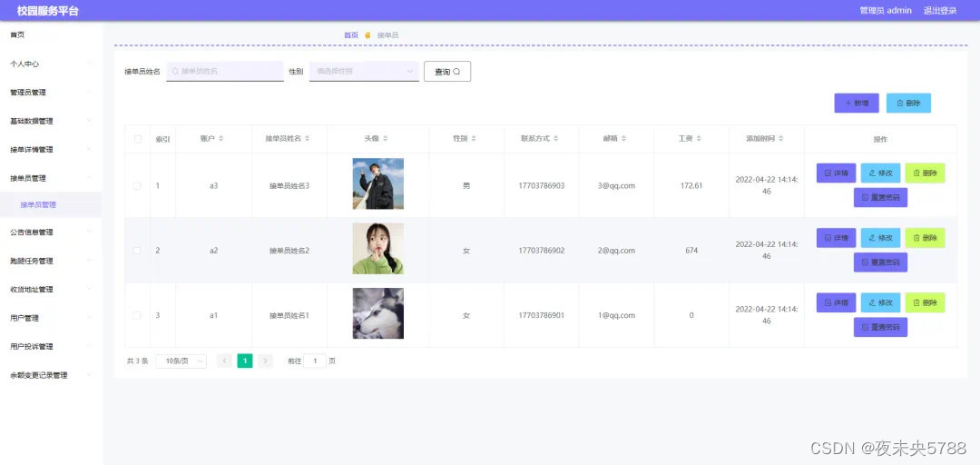980x465 pixels.
Task: Click 管理员 admin in top bar
Action: click(x=885, y=11)
